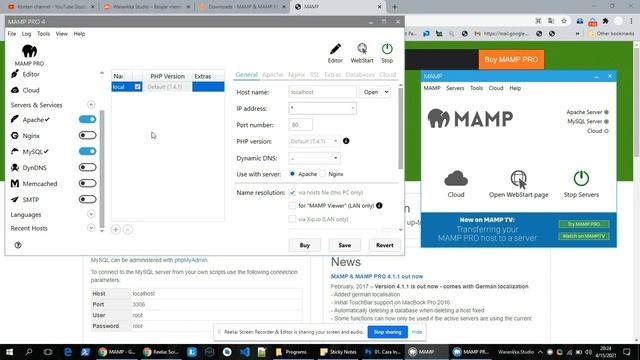Open the Open dropdown beside Host name
Viewport: 640px width, 360px height.
(375, 92)
